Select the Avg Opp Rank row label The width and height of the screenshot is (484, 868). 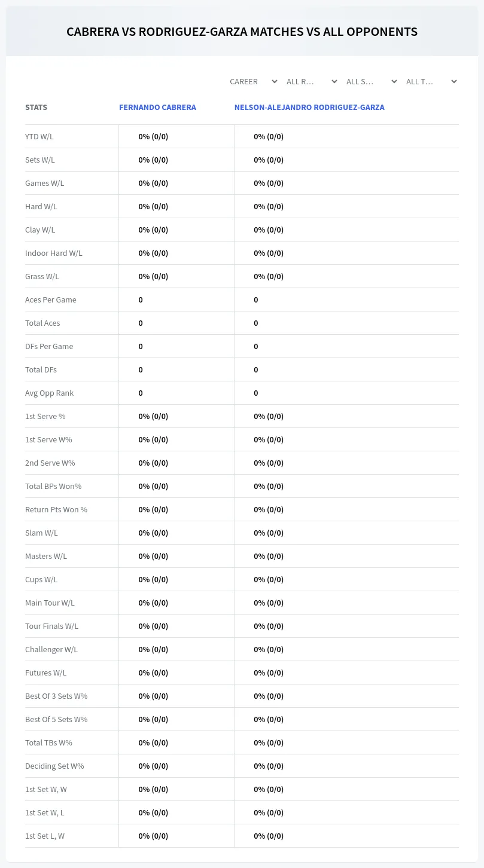[x=50, y=393]
